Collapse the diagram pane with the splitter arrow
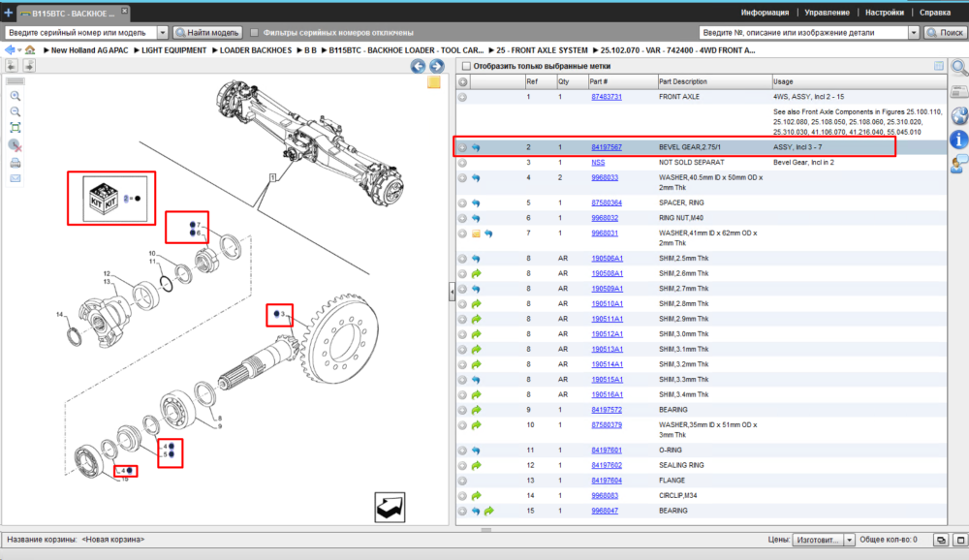This screenshot has width=969, height=560. 452,292
